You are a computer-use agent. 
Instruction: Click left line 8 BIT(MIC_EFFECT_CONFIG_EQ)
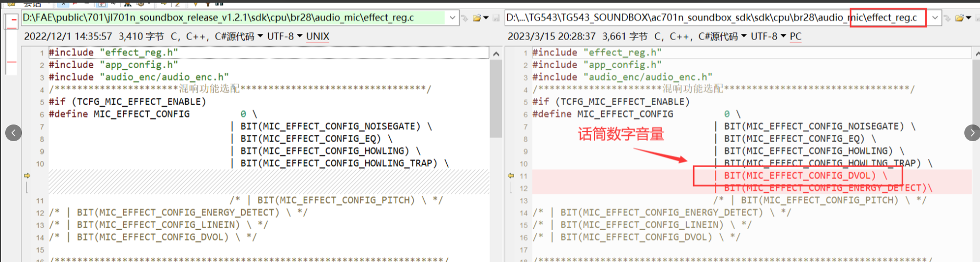(x=312, y=139)
